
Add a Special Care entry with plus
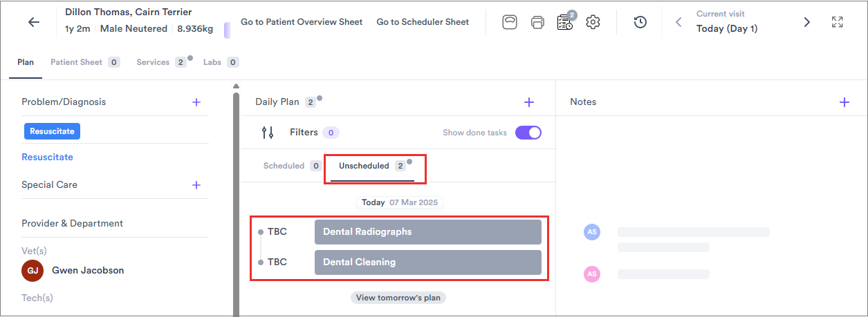[196, 185]
